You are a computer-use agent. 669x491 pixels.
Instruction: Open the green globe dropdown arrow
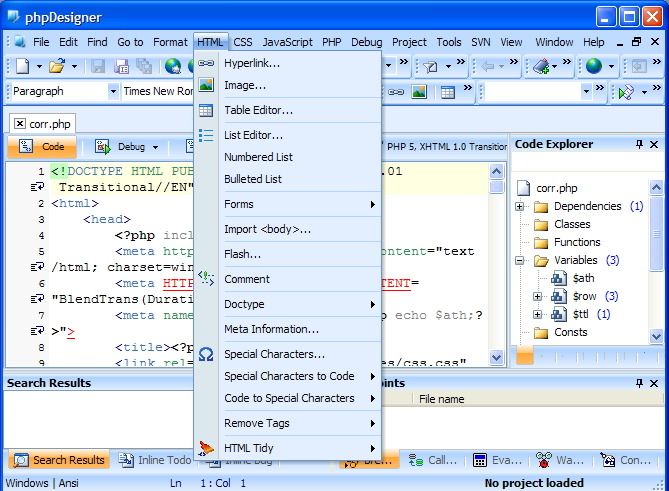pos(611,67)
